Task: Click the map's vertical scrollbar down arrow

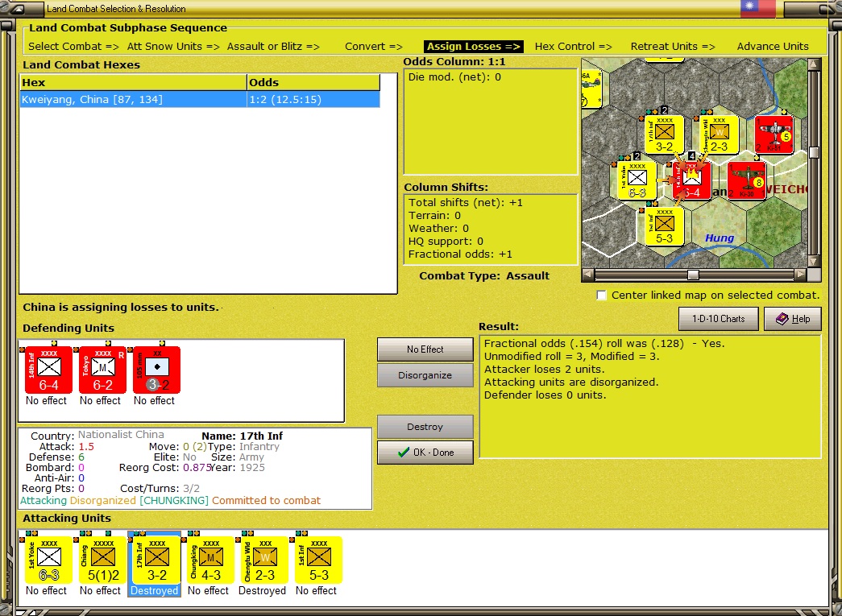Action: [814, 262]
